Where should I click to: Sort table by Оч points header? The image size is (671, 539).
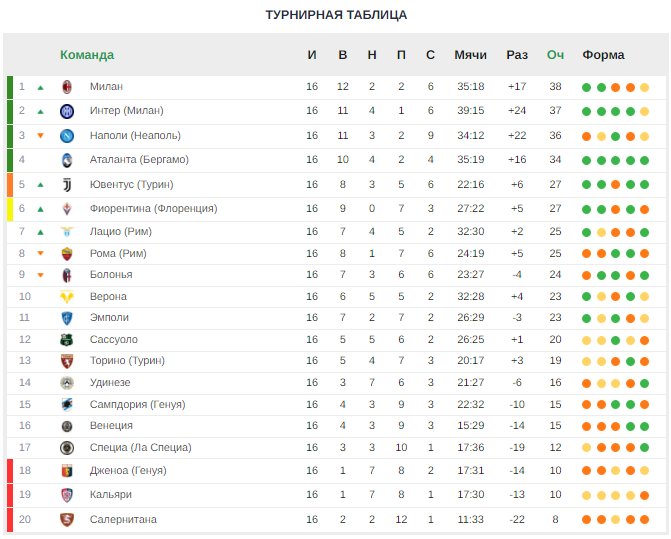[555, 55]
